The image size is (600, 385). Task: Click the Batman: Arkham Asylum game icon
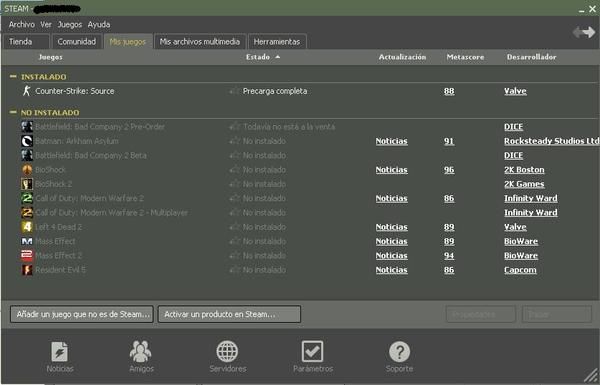[27, 141]
